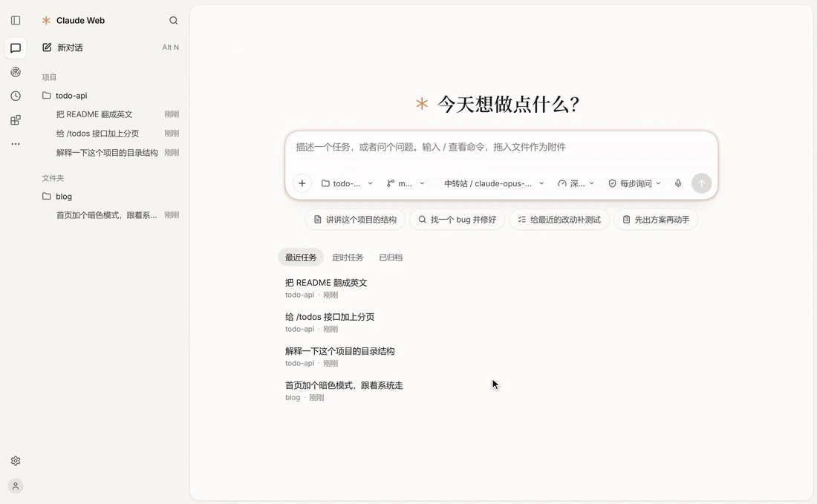Click the todo-api folder icon in sidebar
The height and width of the screenshot is (504, 817).
(x=46, y=95)
